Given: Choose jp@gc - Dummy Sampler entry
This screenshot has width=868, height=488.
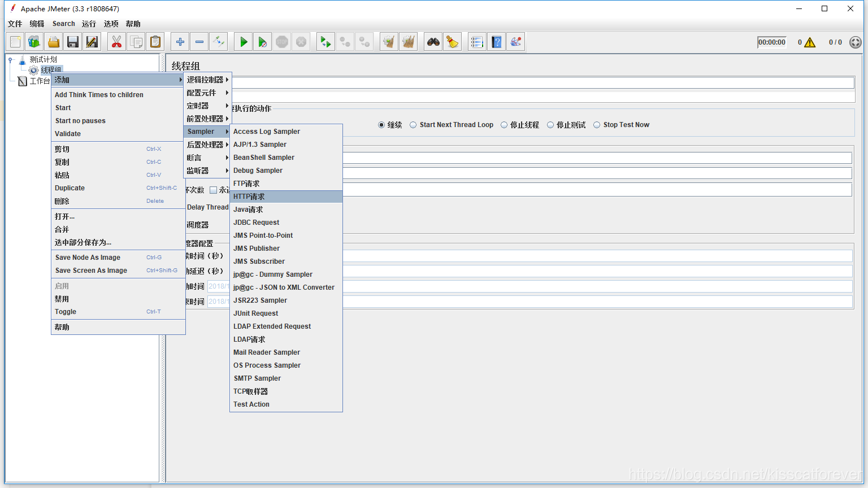Looking at the screenshot, I should click(286, 274).
